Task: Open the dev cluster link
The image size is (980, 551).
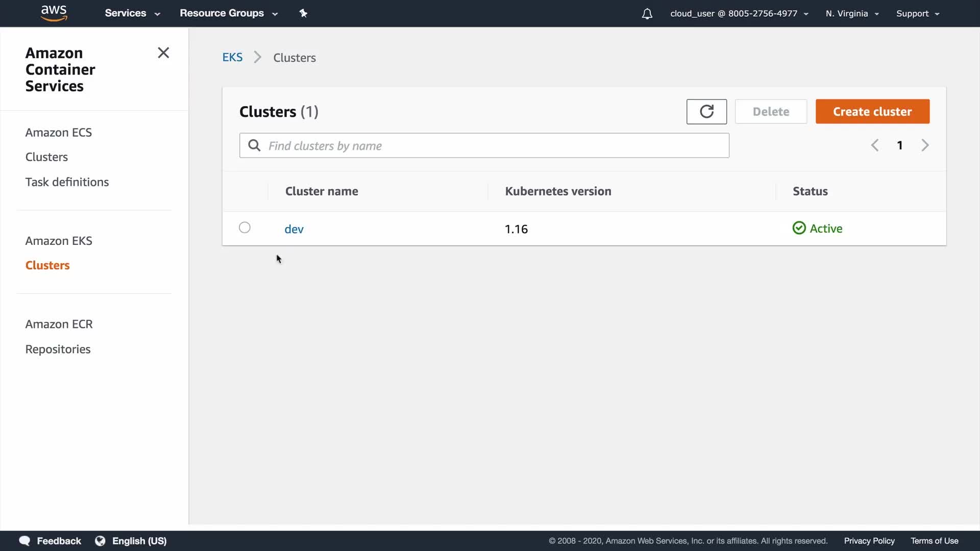Action: (294, 229)
